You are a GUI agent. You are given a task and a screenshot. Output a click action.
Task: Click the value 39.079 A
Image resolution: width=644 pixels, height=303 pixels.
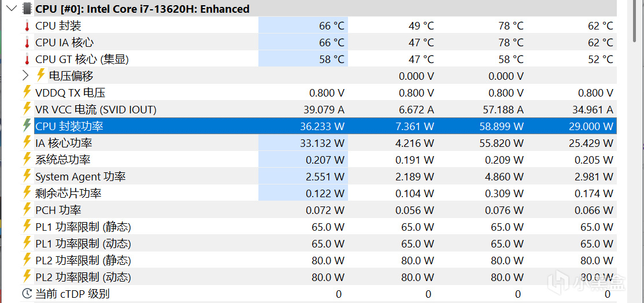(x=323, y=110)
